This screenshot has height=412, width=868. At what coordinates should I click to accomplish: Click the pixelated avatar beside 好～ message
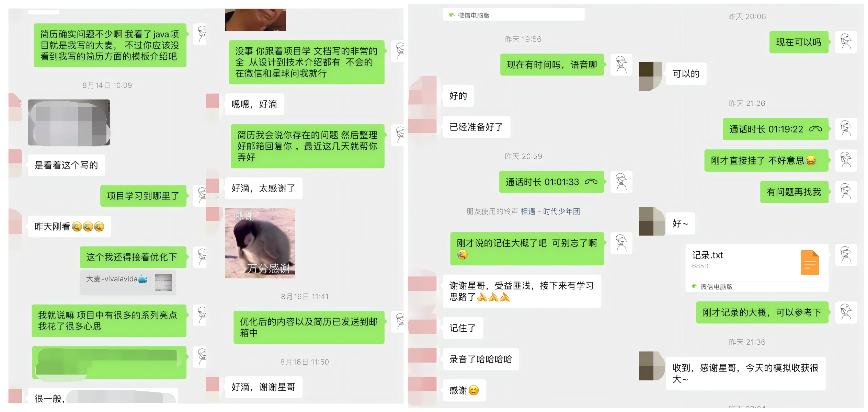[652, 221]
